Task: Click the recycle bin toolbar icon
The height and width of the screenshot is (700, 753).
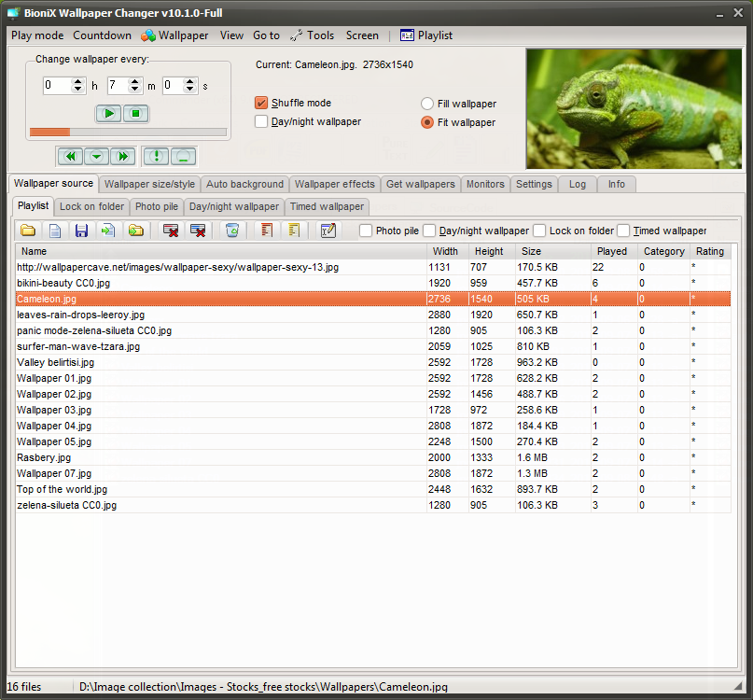Action: tap(232, 231)
